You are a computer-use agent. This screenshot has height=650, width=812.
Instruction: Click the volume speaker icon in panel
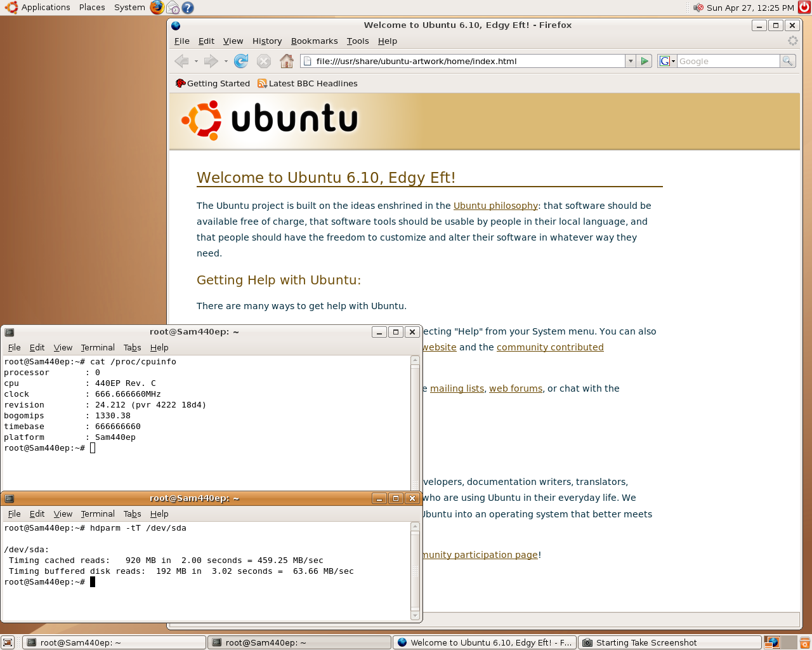pos(698,8)
